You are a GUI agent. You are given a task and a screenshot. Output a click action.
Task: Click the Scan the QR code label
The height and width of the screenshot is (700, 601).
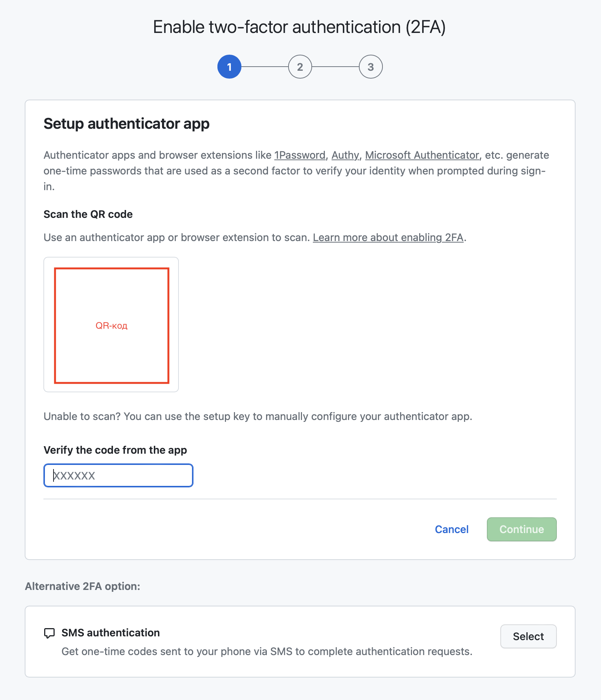click(88, 214)
